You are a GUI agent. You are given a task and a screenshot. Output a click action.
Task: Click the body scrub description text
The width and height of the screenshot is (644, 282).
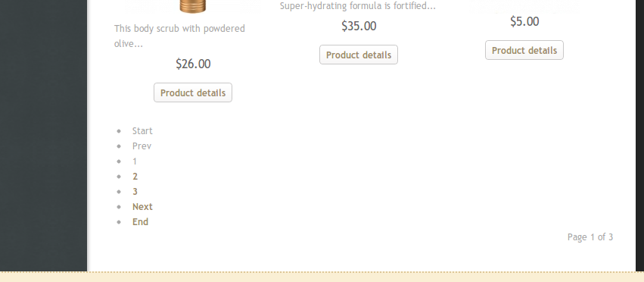[179, 36]
